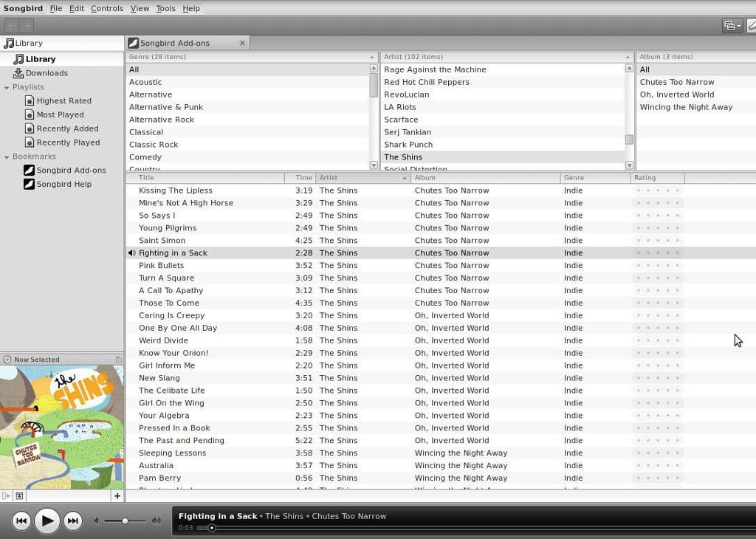Image resolution: width=756 pixels, height=539 pixels.
Task: Select the track Kissing The Lipless
Action: [x=441, y=190]
